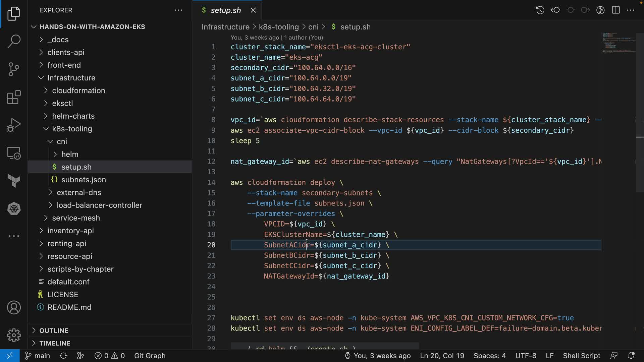Click Git Graph in status bar
Screen dimensions: 644x362
pos(150,356)
